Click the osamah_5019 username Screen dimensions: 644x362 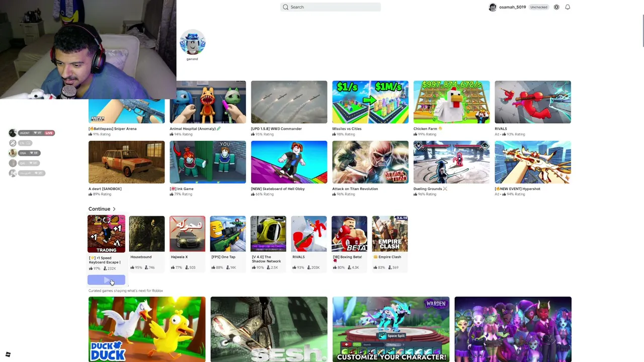[512, 7]
